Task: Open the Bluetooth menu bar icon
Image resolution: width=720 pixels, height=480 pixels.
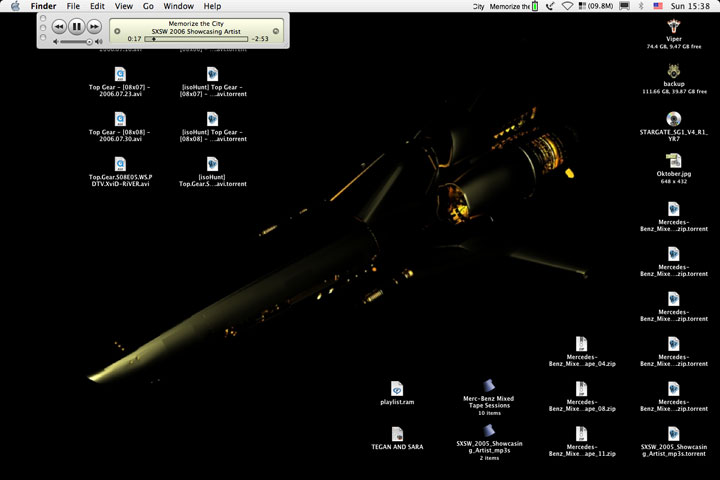Action: (x=640, y=6)
